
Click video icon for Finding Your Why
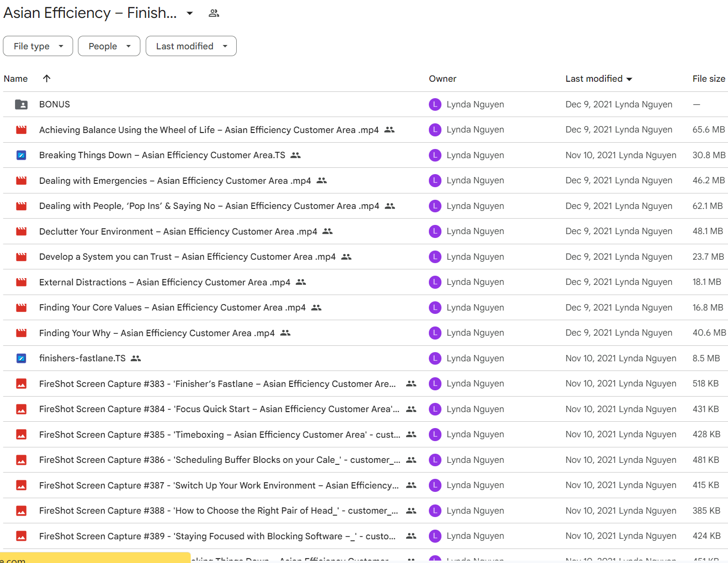[x=21, y=333]
